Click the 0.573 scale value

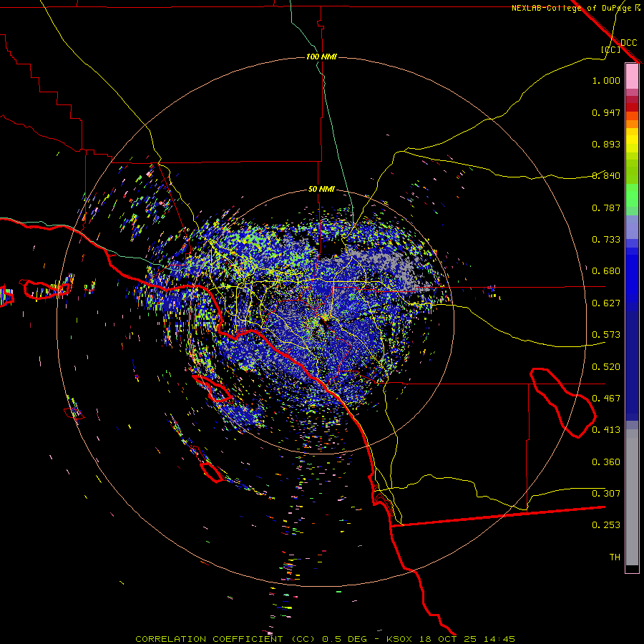pos(606,335)
